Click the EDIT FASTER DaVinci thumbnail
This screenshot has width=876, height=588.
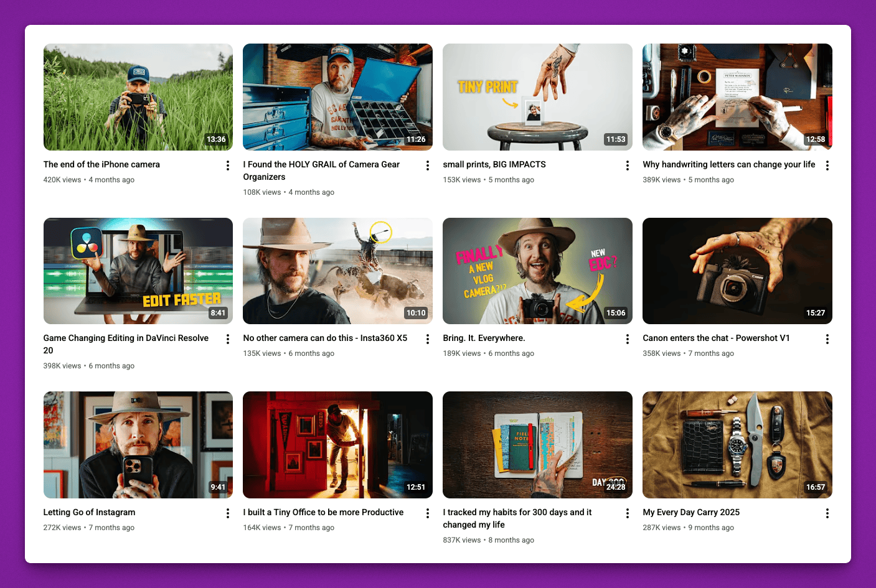(138, 271)
